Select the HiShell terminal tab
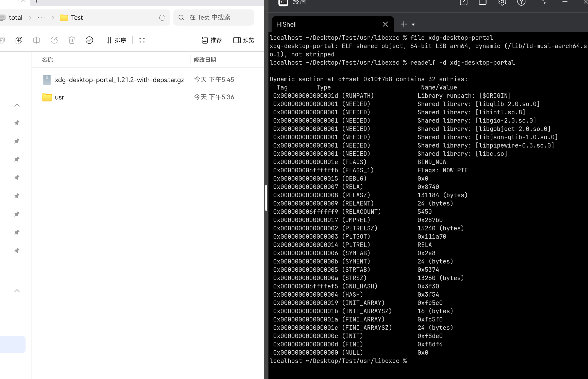Image resolution: width=588 pixels, height=379 pixels. (x=333, y=24)
